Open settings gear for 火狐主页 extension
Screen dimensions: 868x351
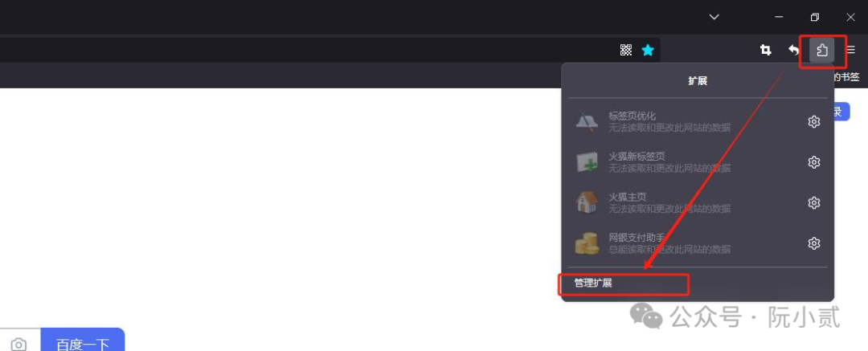(x=813, y=202)
